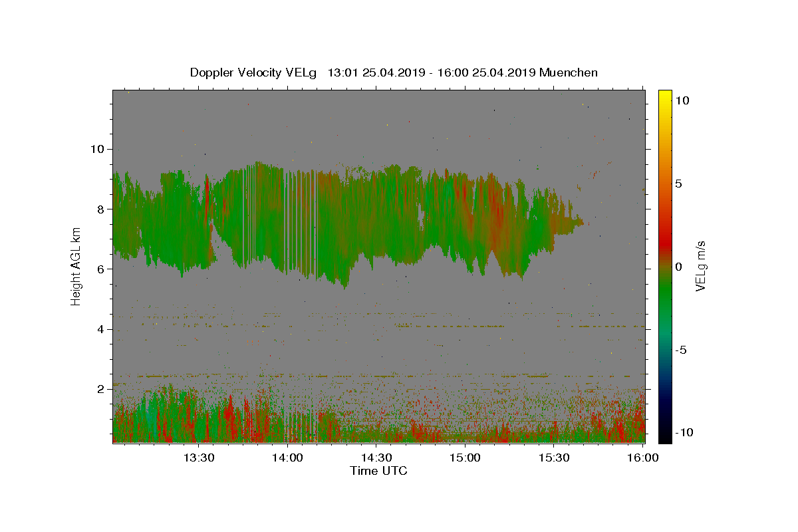
Task: Click the VELg m/s colorbar label
Action: [x=701, y=266]
